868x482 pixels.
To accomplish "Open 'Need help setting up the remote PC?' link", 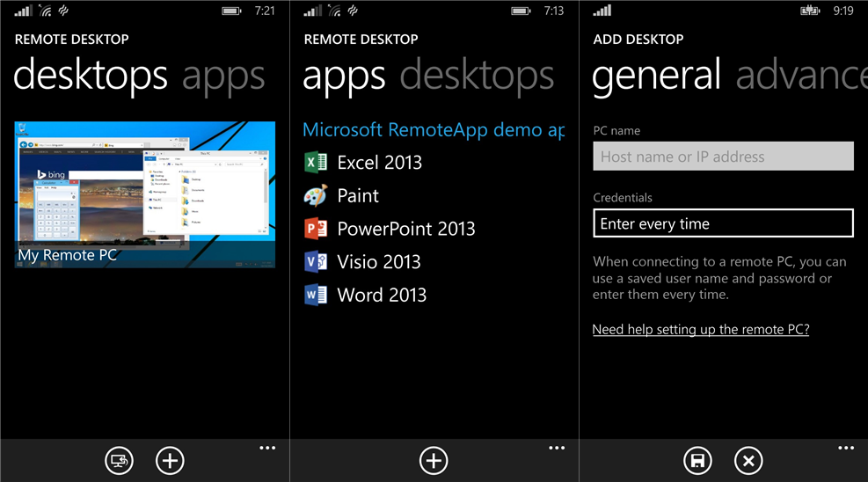I will pyautogui.click(x=701, y=330).
